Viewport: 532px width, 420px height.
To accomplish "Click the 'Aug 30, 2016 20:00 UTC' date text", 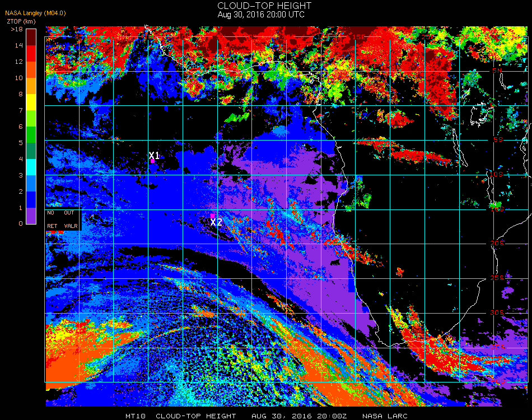I will click(261, 15).
